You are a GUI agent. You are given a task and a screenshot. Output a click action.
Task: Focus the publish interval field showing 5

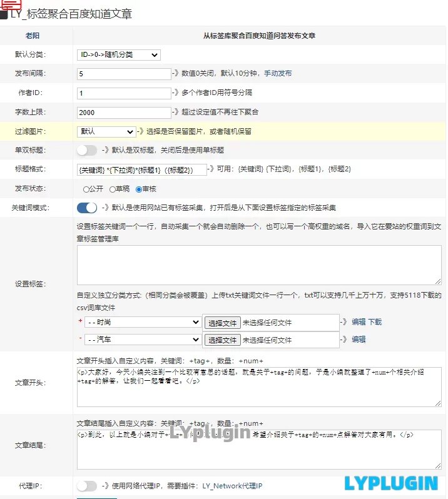pyautogui.click(x=124, y=74)
